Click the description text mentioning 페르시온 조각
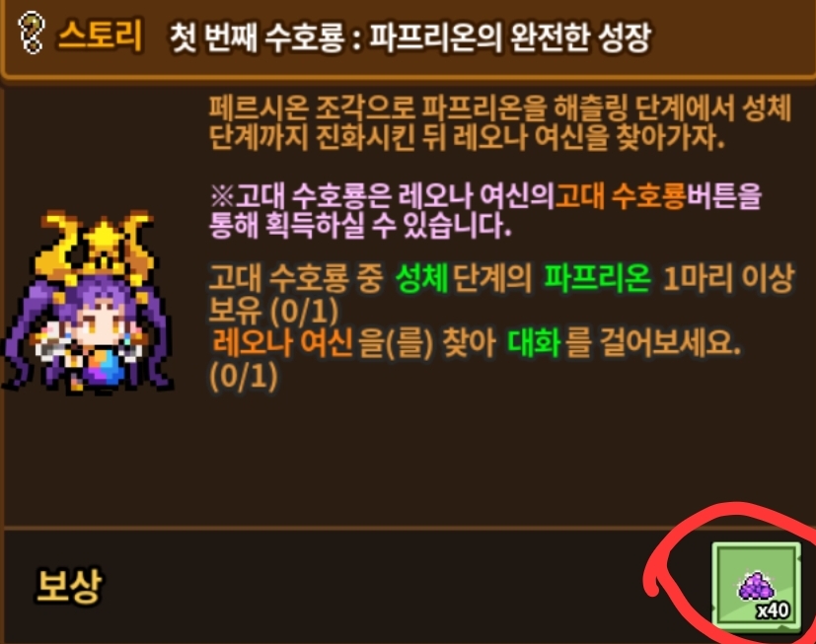Image resolution: width=816 pixels, height=644 pixels. point(499,122)
